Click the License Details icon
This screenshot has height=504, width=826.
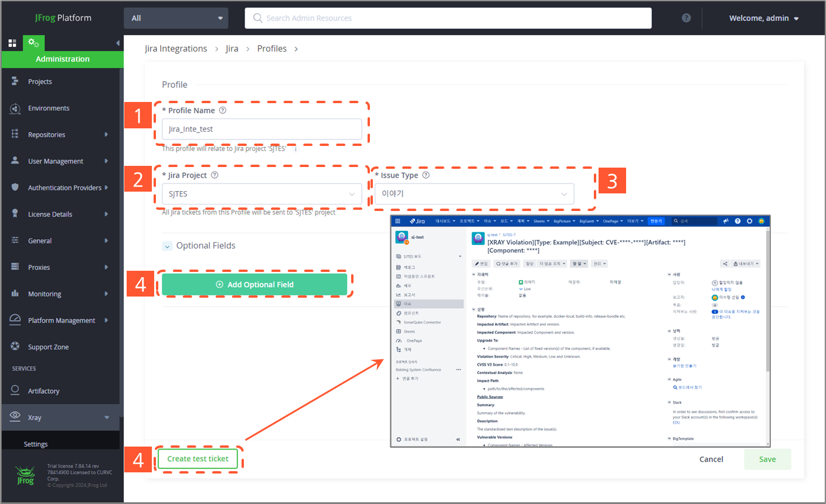(15, 213)
